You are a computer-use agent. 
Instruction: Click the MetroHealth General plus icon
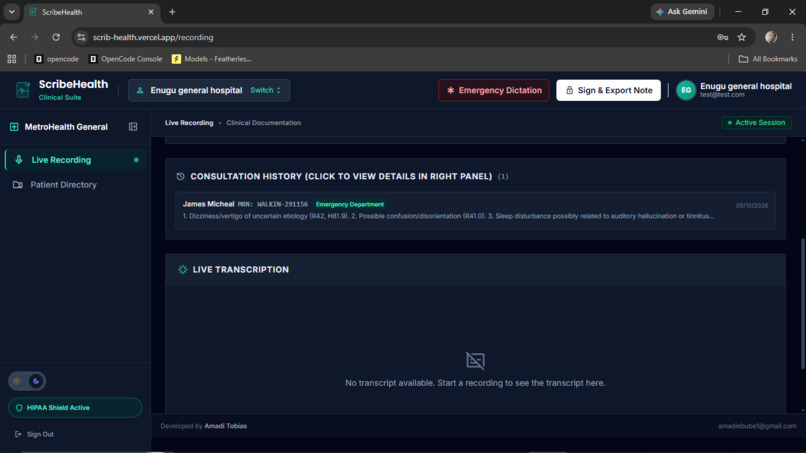tap(14, 126)
